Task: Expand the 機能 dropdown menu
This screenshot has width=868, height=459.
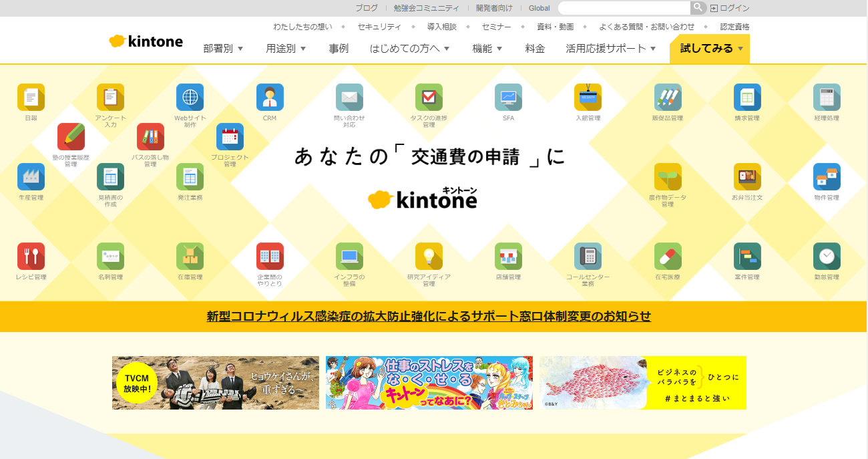Action: point(487,49)
